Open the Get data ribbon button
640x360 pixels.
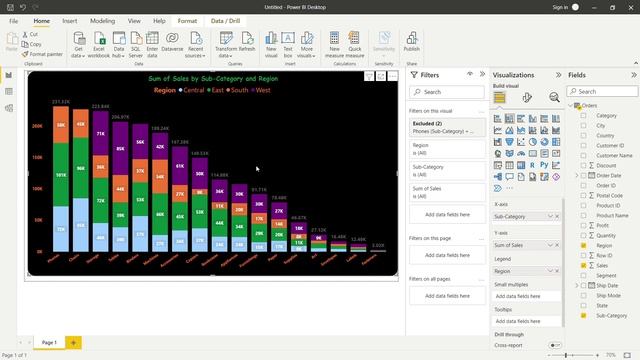click(78, 45)
